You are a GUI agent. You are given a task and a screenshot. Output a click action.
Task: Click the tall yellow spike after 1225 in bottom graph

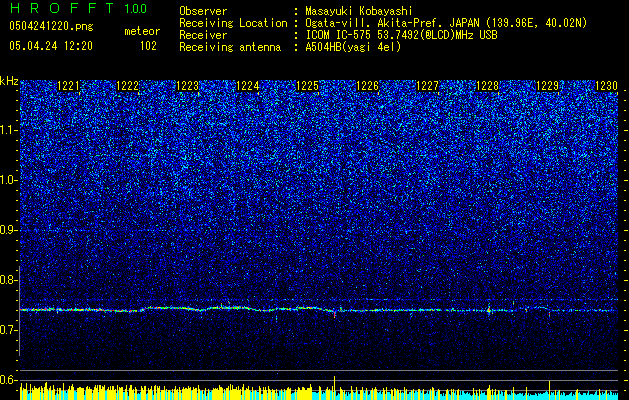coord(335,388)
